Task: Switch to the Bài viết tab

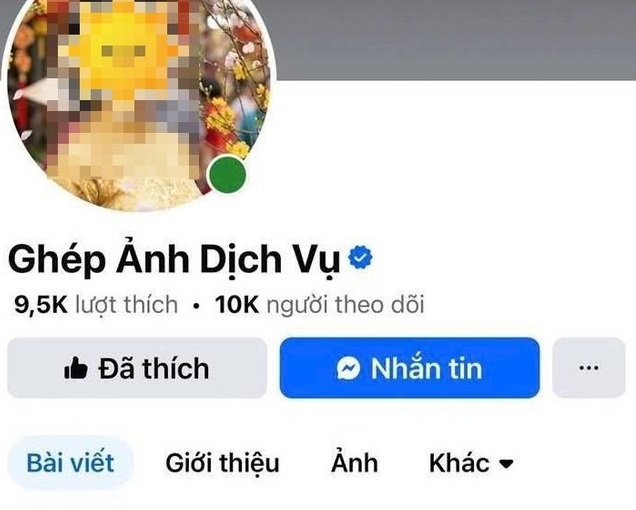Action: pyautogui.click(x=71, y=463)
